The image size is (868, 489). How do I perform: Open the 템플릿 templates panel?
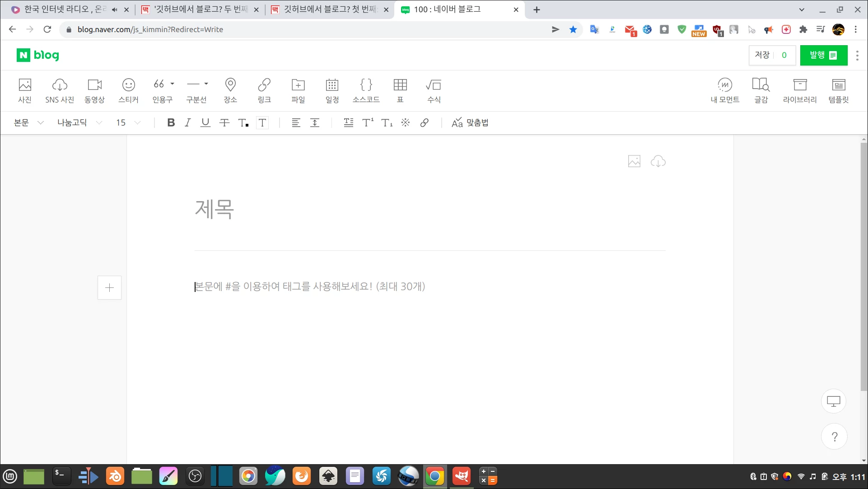click(x=839, y=90)
